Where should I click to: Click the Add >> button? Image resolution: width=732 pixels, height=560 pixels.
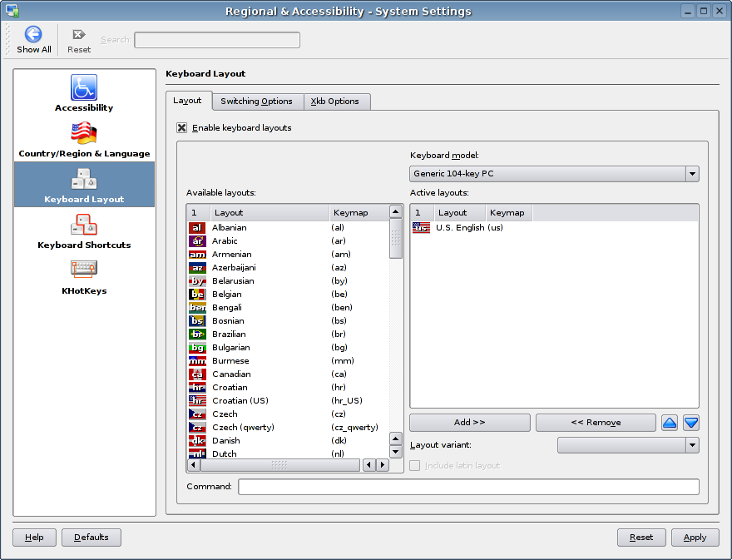tap(470, 422)
